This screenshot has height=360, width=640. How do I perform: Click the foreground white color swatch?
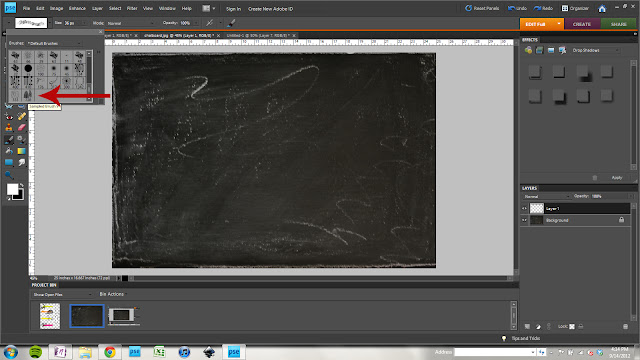click(12, 189)
